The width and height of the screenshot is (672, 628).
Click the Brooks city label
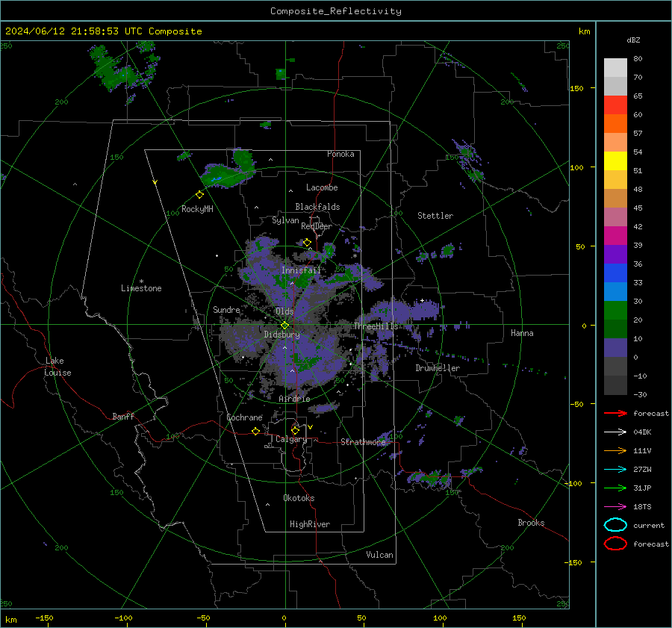(x=531, y=523)
